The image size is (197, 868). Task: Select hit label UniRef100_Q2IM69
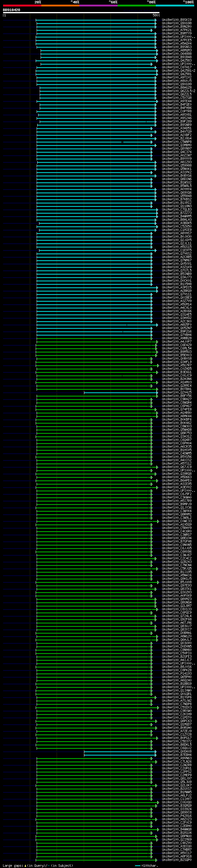point(176,839)
